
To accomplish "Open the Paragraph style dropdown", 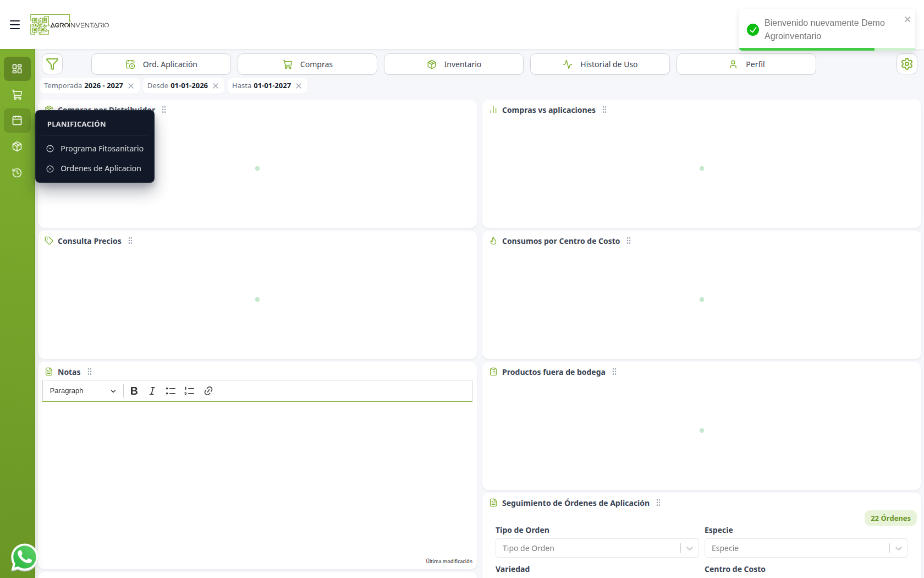I will 82,391.
